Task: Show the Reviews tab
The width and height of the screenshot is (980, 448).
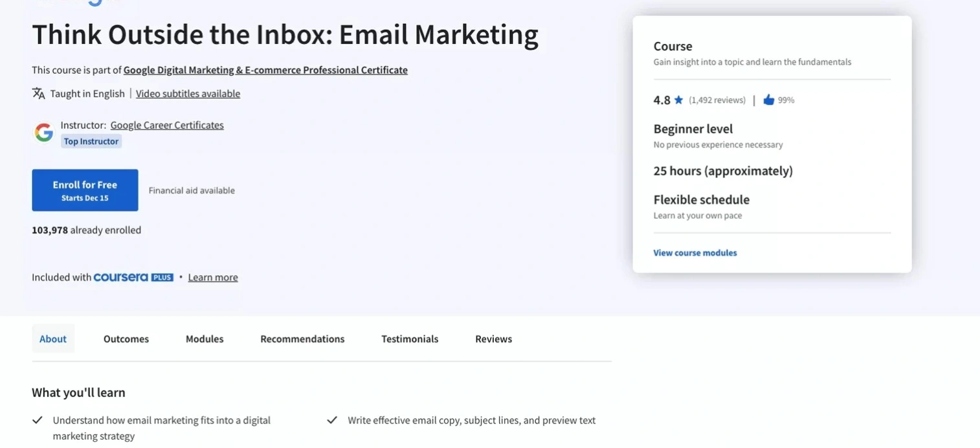Action: (x=493, y=339)
